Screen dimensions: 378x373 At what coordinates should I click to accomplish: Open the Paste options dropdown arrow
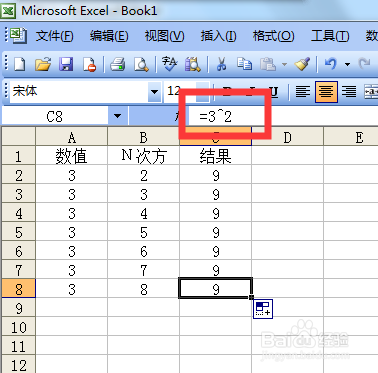(x=284, y=64)
